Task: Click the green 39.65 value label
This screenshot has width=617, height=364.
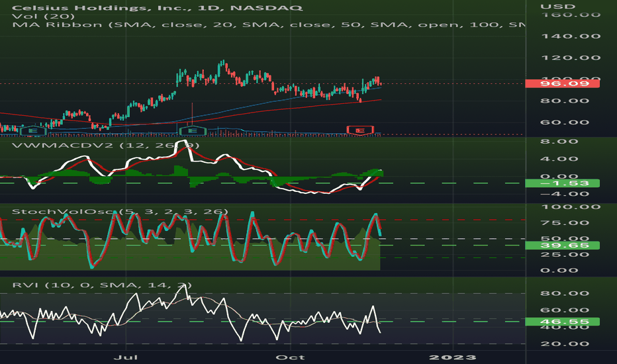Action: [562, 245]
